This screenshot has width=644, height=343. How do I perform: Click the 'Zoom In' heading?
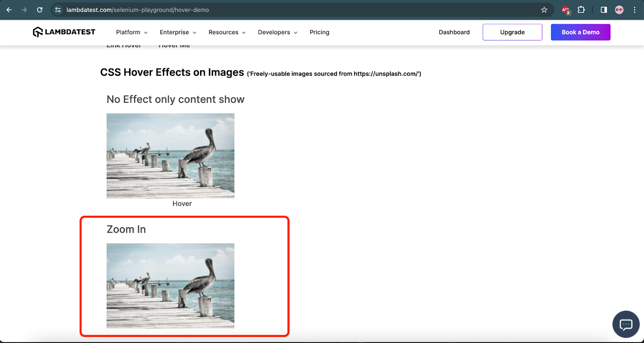coord(126,229)
